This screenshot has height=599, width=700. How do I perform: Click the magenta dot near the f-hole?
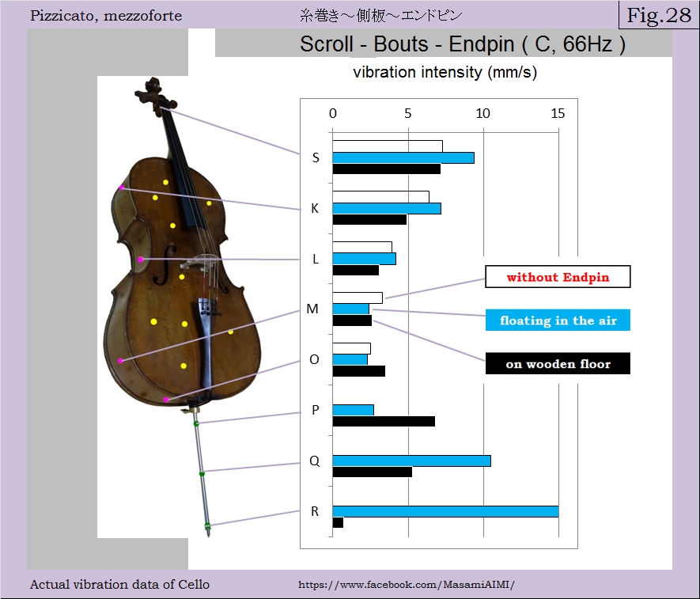click(140, 259)
